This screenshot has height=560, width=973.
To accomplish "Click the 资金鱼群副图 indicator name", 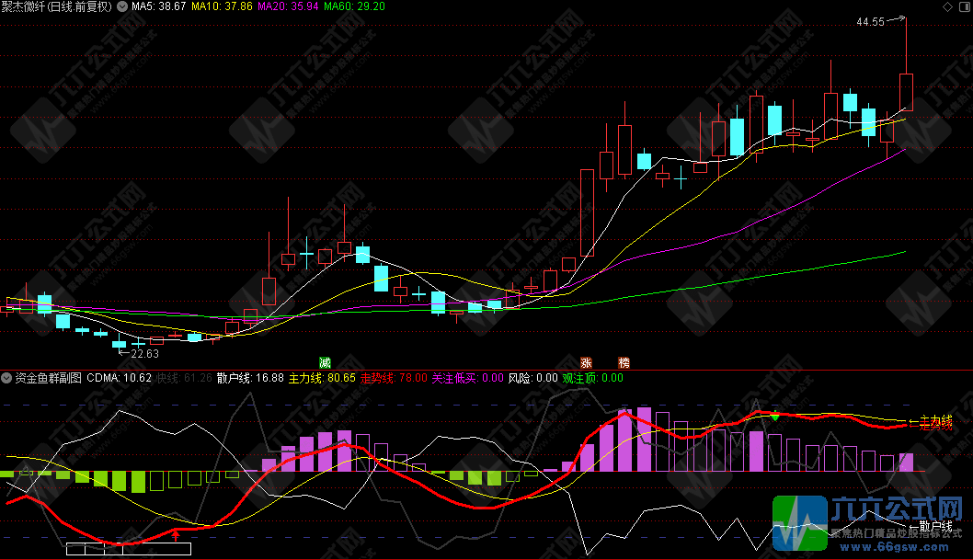I will pos(48,378).
